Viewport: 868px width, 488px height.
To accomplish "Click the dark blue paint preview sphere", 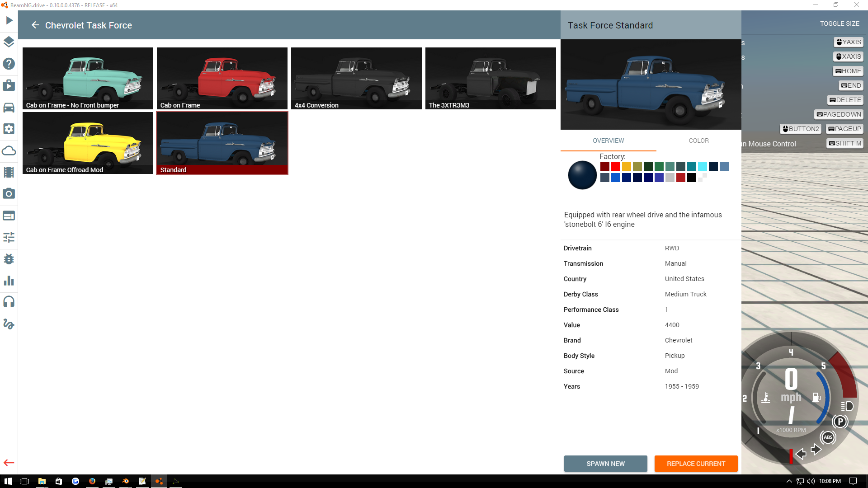I will [x=582, y=175].
